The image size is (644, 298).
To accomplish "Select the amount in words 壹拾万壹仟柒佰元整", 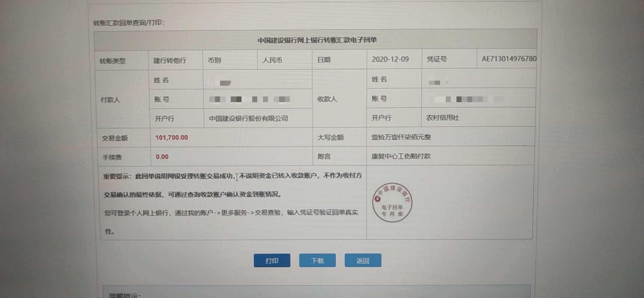I will 401,137.
